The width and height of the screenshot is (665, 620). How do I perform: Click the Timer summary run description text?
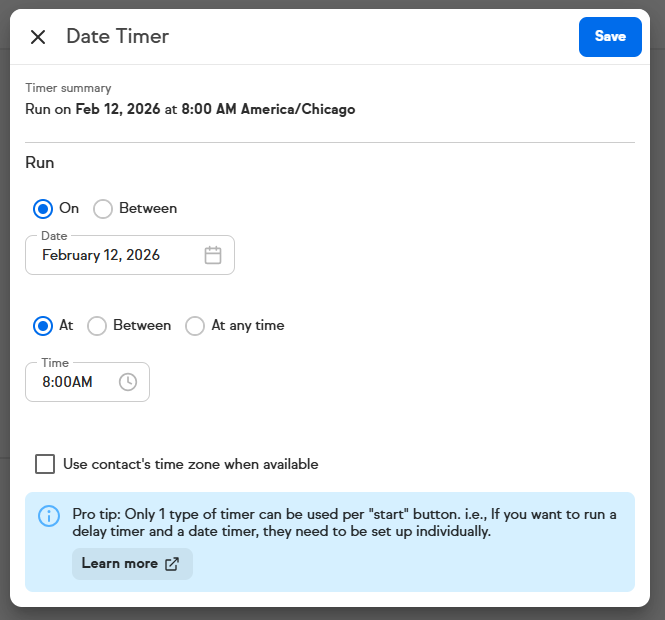click(x=190, y=109)
